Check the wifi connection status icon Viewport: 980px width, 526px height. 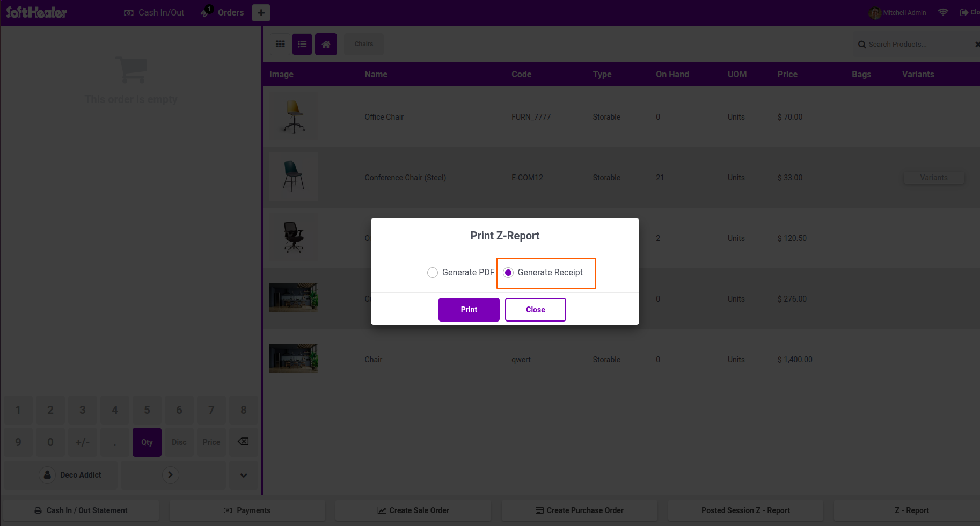[x=943, y=12]
